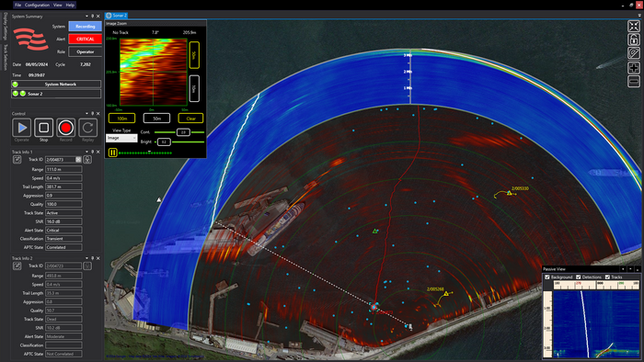Click the Track Info 1 Classification Transient field
644x362 pixels.
(x=63, y=239)
